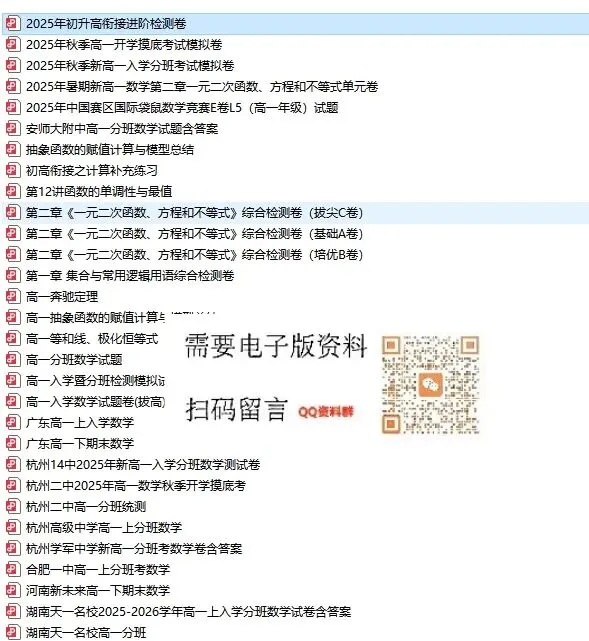Select file 高一分班数学试题
The width and height of the screenshot is (589, 641).
[x=74, y=359]
